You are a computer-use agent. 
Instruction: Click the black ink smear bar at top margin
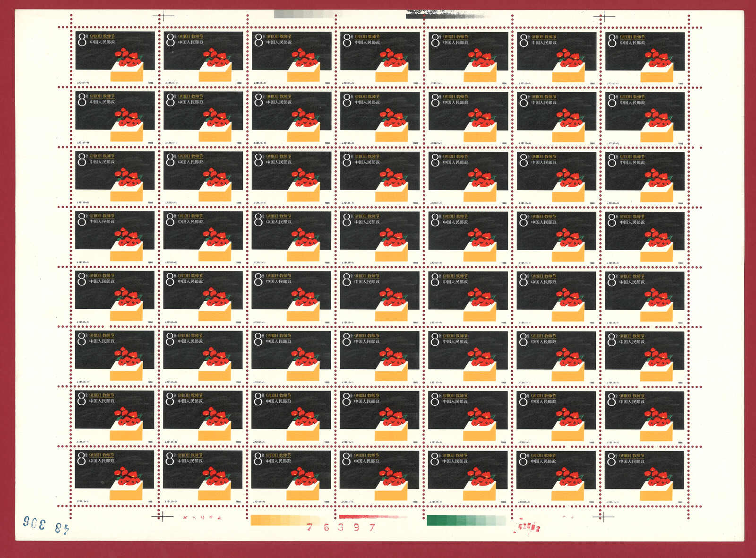(x=444, y=15)
